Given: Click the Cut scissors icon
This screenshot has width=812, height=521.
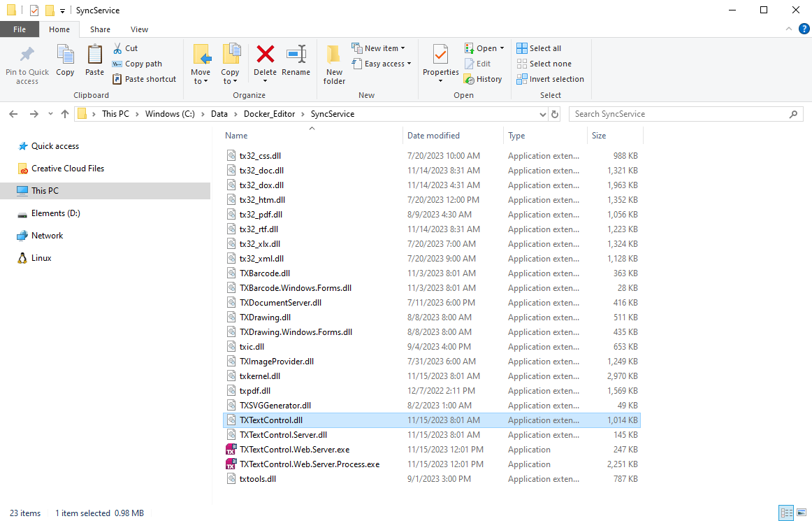Looking at the screenshot, I should pyautogui.click(x=117, y=48).
